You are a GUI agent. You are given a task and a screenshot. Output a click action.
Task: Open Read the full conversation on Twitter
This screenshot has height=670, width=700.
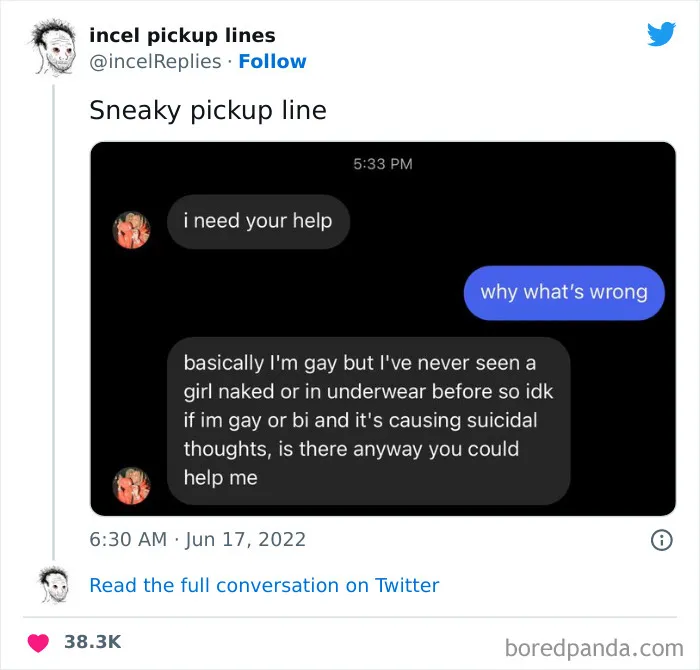coord(264,585)
